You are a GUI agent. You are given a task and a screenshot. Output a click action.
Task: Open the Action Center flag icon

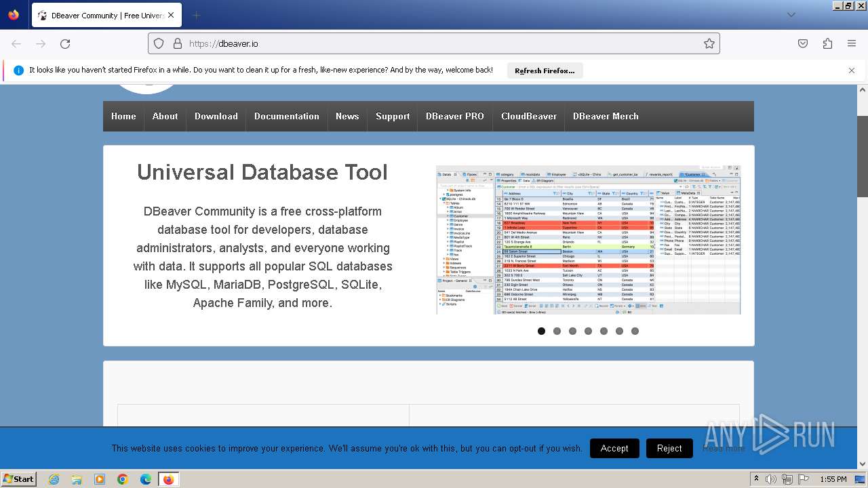click(x=803, y=479)
